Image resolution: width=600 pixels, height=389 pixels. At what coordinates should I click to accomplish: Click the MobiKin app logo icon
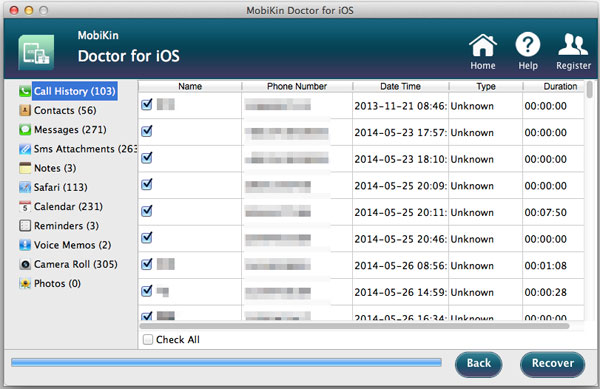[36, 52]
